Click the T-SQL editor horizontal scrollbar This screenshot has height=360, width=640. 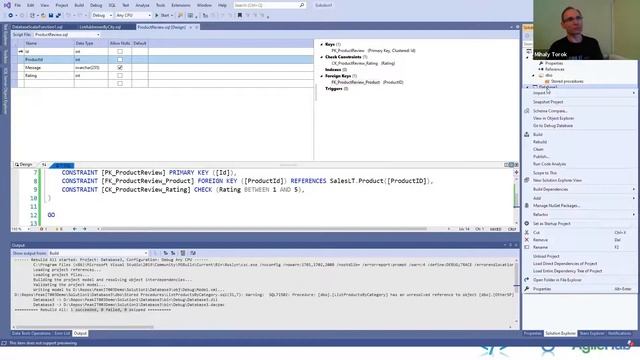pyautogui.click(x=264, y=229)
